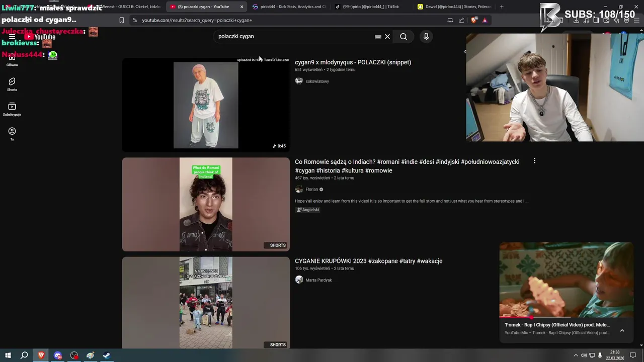Clear the search query with X

[387, 36]
